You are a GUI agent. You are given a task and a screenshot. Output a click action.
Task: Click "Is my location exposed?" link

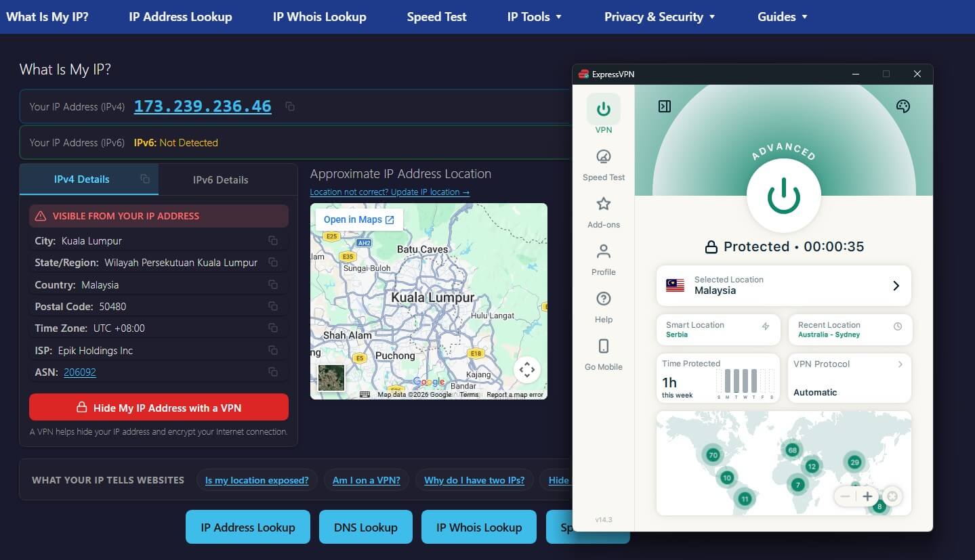(x=257, y=480)
